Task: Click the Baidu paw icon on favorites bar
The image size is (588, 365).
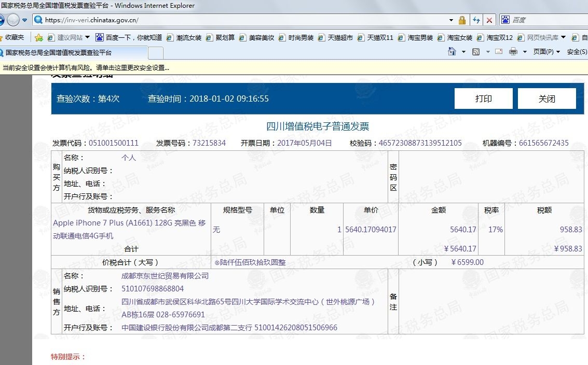Action: tap(100, 37)
